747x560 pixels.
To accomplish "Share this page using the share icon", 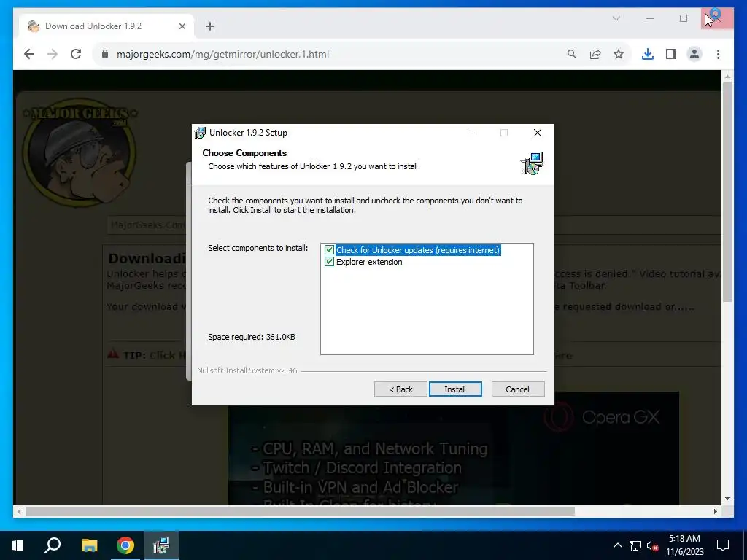I will coord(595,54).
